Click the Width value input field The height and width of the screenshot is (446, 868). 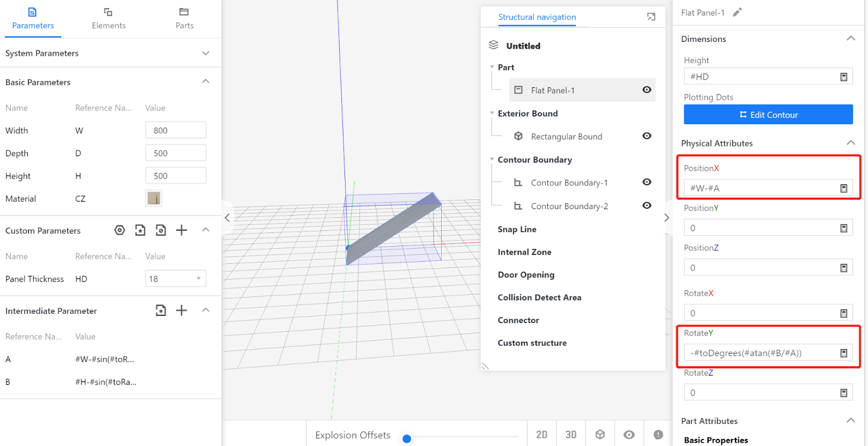pos(176,131)
